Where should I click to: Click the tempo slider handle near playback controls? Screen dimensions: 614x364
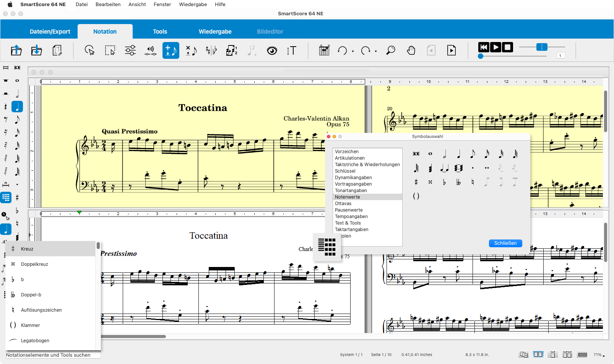542,47
